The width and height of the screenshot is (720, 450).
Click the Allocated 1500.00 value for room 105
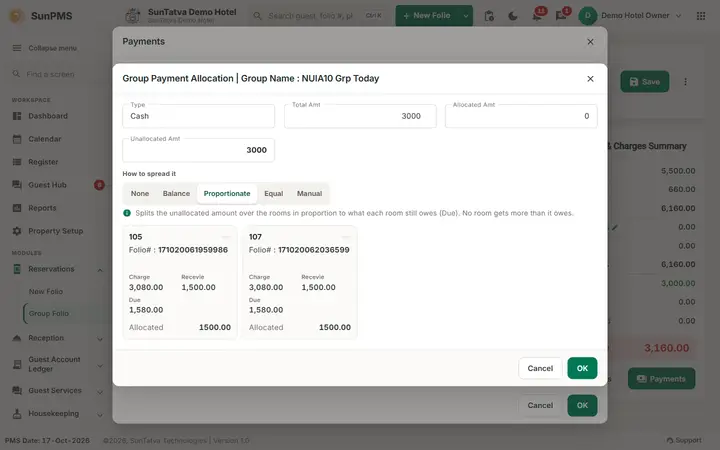point(214,327)
